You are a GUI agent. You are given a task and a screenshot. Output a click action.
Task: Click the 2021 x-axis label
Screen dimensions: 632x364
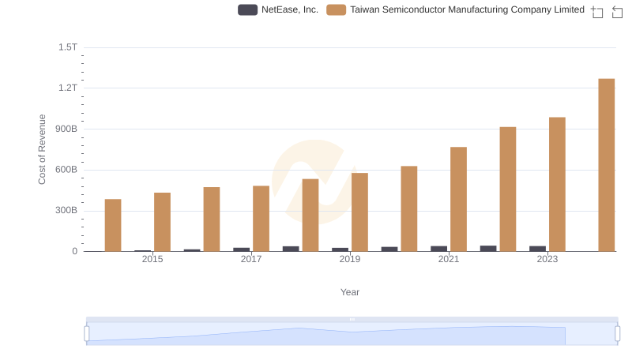(x=449, y=259)
